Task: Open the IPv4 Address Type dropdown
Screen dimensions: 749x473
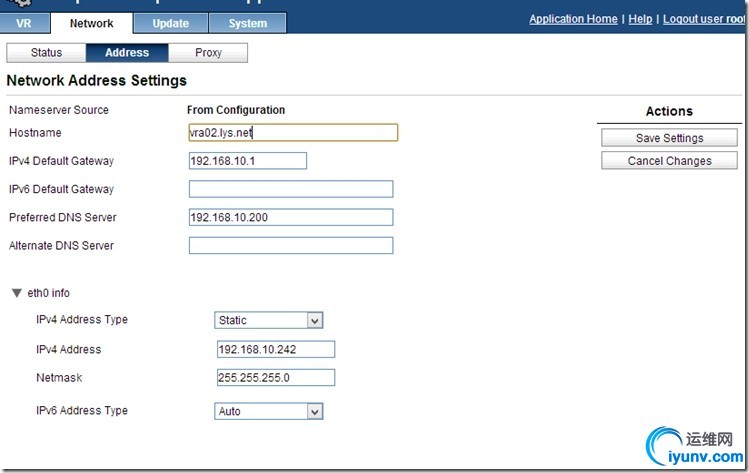Action: 269,320
